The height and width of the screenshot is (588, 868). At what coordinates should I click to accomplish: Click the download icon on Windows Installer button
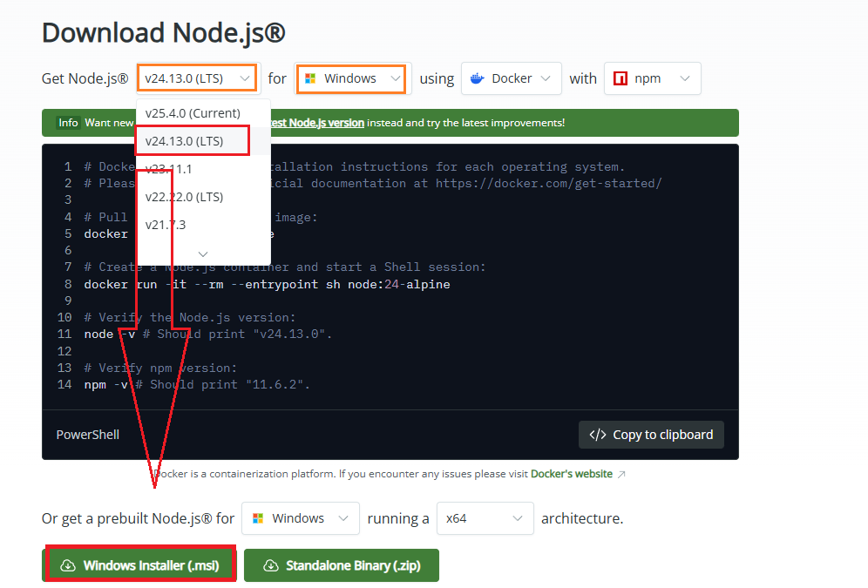[67, 565]
